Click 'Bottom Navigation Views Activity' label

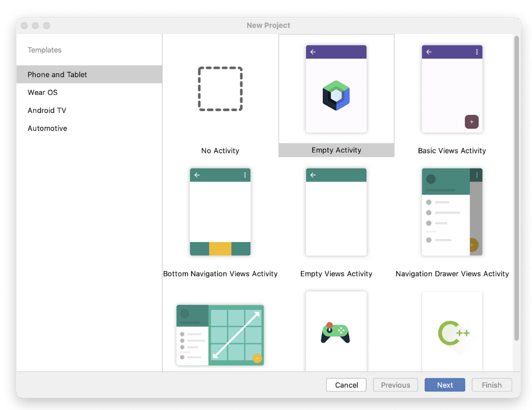(x=220, y=274)
